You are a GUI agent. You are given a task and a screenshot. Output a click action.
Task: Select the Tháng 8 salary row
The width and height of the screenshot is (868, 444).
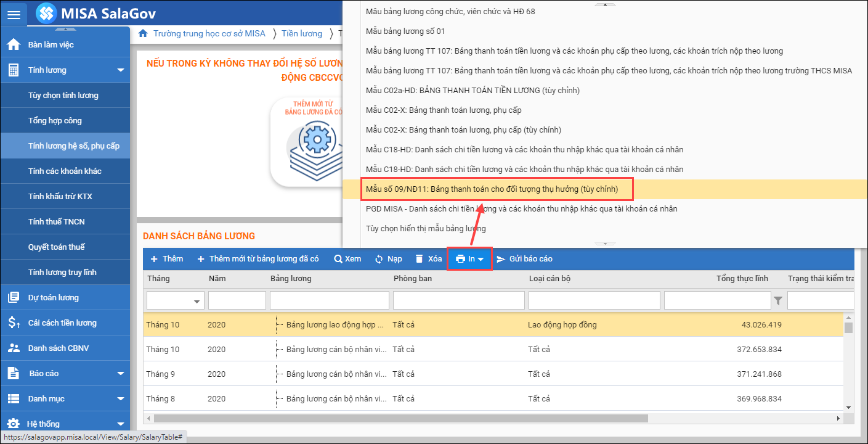[x=493, y=398]
